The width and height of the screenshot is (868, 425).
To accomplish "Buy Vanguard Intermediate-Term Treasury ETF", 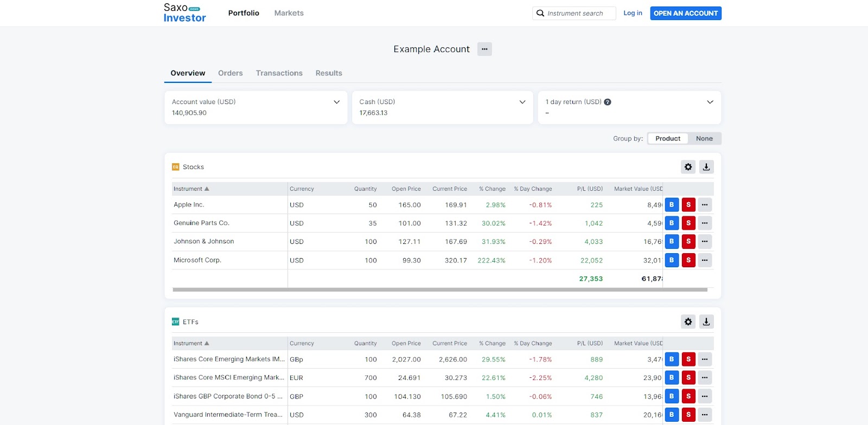I will coord(672,415).
